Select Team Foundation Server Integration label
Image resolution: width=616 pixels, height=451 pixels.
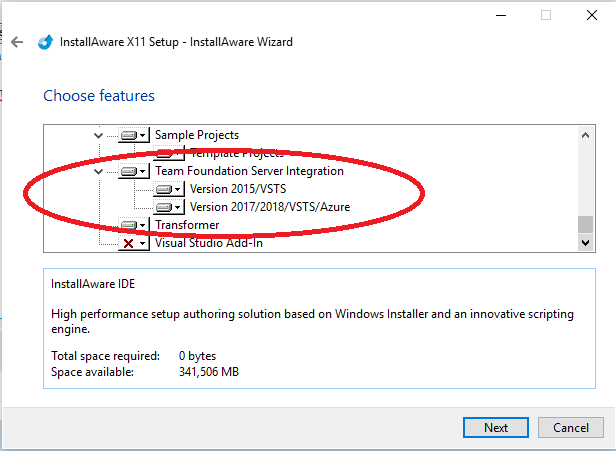click(249, 171)
